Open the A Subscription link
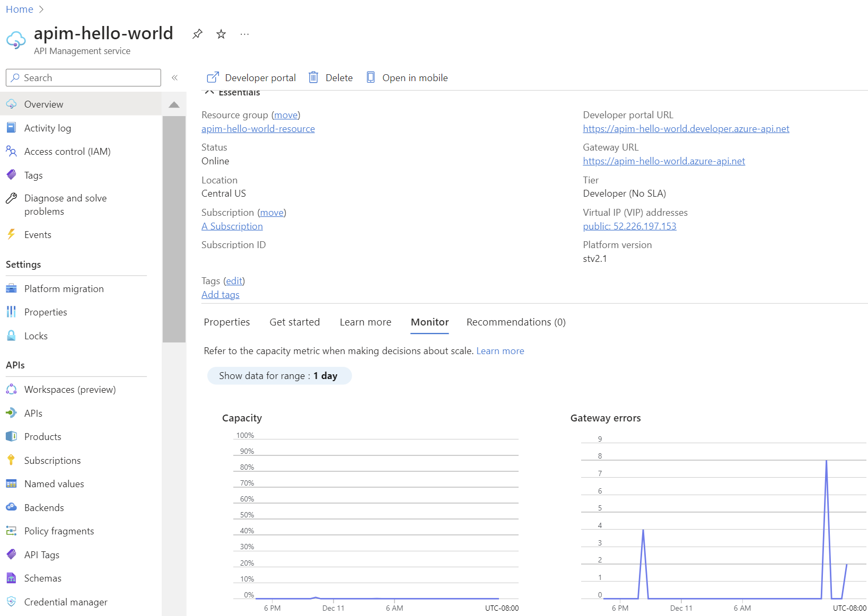Image resolution: width=868 pixels, height=616 pixels. coord(232,226)
